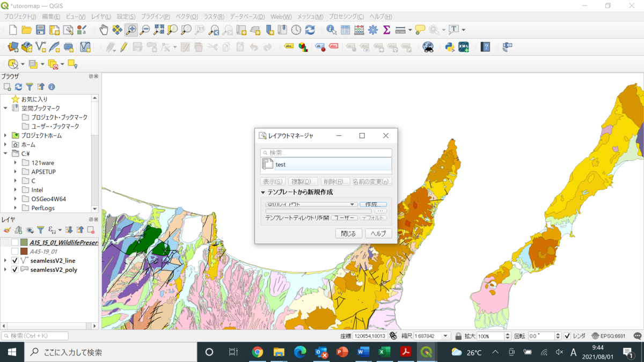The width and height of the screenshot is (644, 362).
Task: Select the test layout in the list
Action: click(x=326, y=165)
